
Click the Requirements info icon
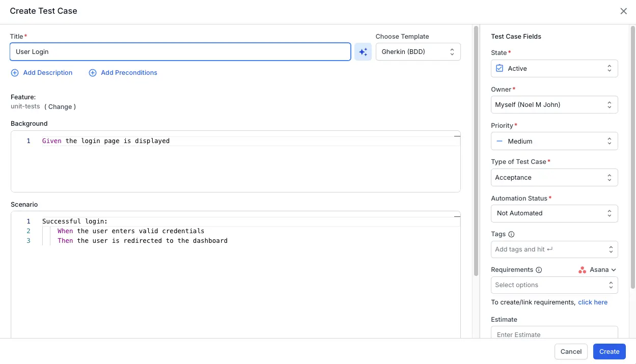pos(539,270)
